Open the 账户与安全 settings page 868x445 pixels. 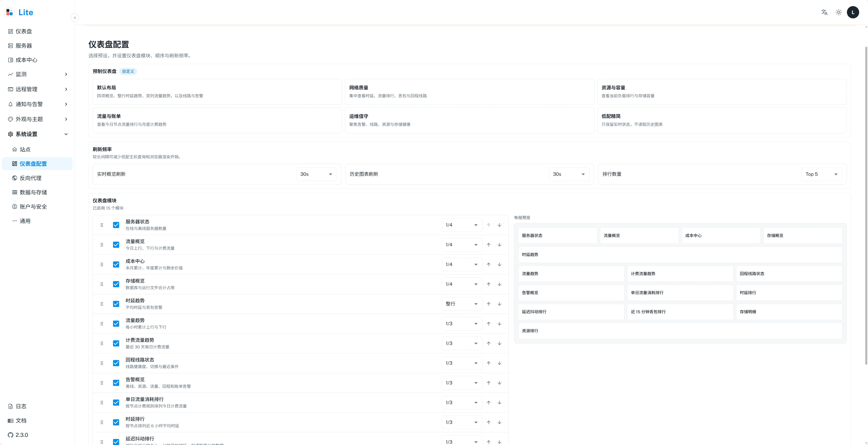point(37,207)
